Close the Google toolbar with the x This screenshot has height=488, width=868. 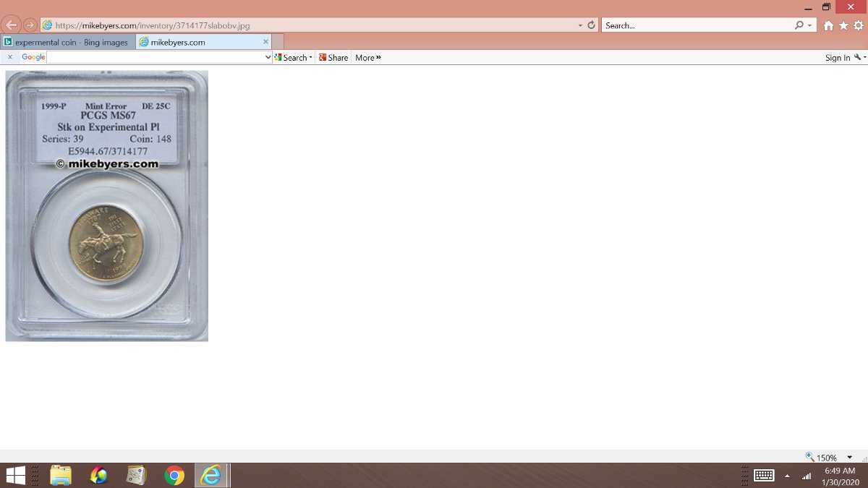pyautogui.click(x=9, y=57)
